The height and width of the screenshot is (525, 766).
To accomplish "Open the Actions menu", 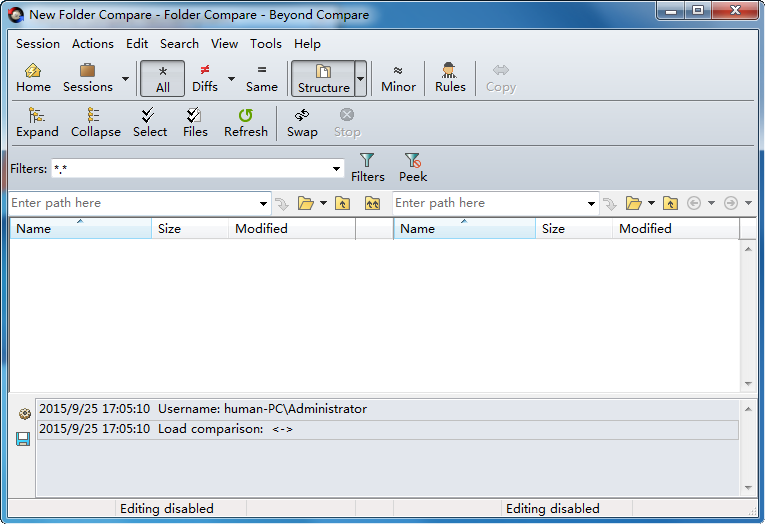I will tap(93, 44).
